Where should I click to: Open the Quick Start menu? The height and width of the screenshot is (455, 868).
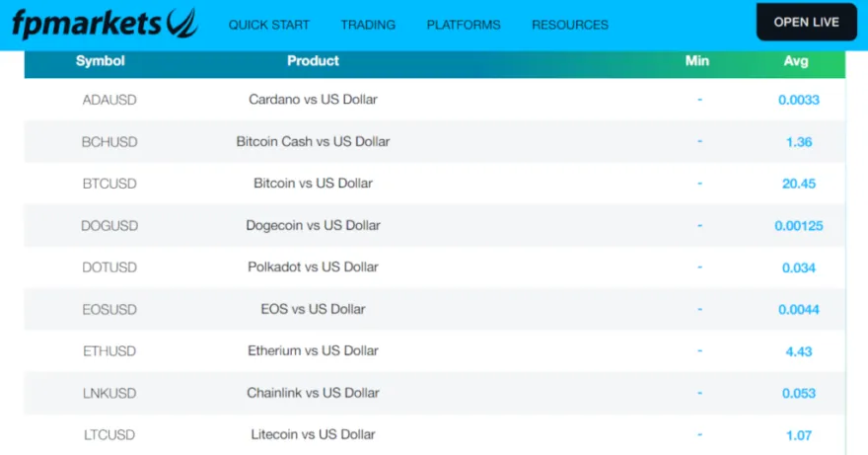(269, 25)
